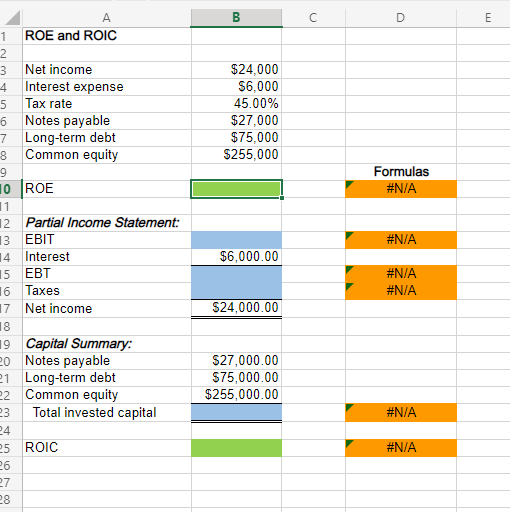The width and height of the screenshot is (510, 512).
Task: Select the $24,000 net income value
Action: (236, 70)
